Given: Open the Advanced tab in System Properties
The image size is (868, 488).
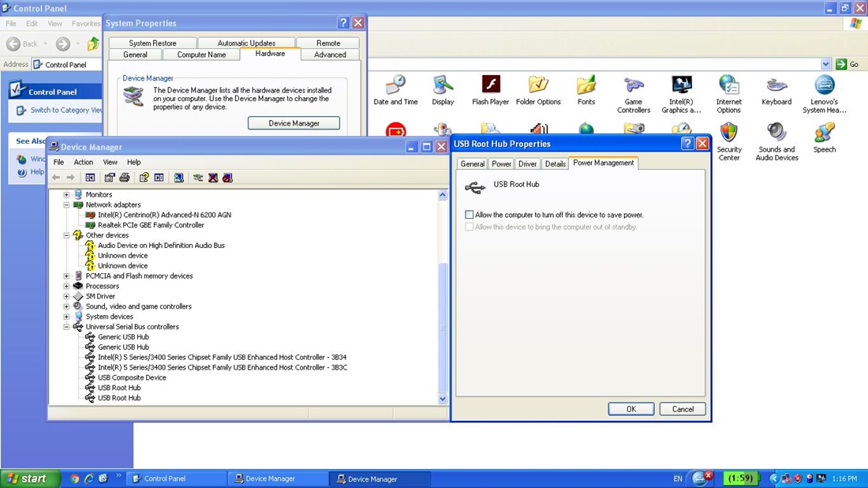Looking at the screenshot, I should click(330, 54).
